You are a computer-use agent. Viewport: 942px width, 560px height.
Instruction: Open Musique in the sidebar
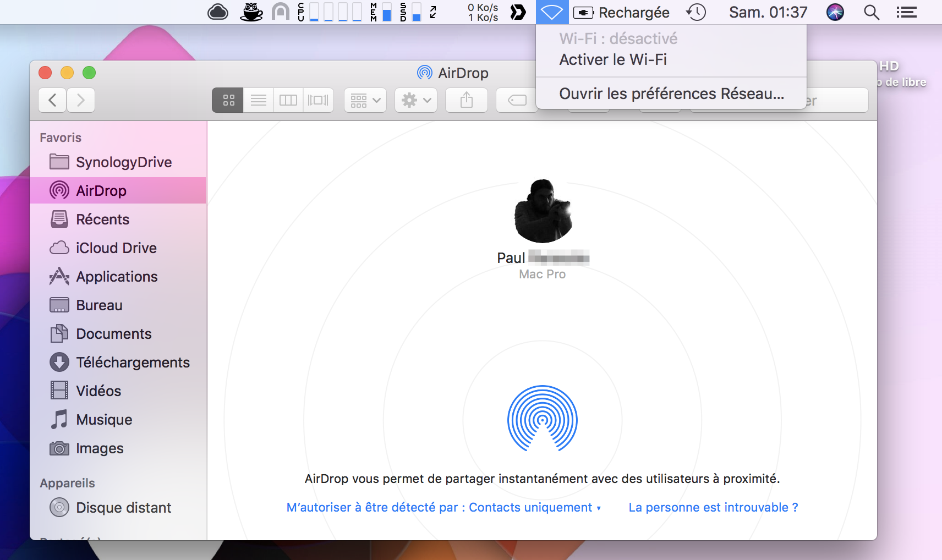point(118,420)
